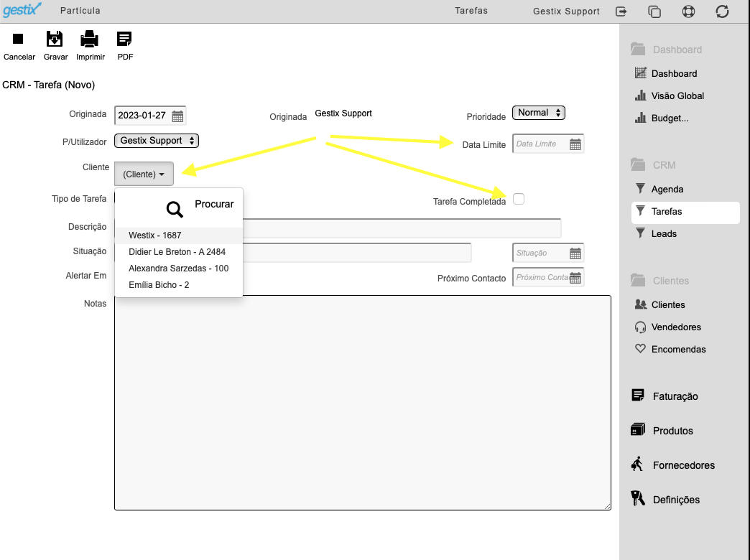Click Tarefas title in top bar
This screenshot has height=560, width=750.
[471, 11]
